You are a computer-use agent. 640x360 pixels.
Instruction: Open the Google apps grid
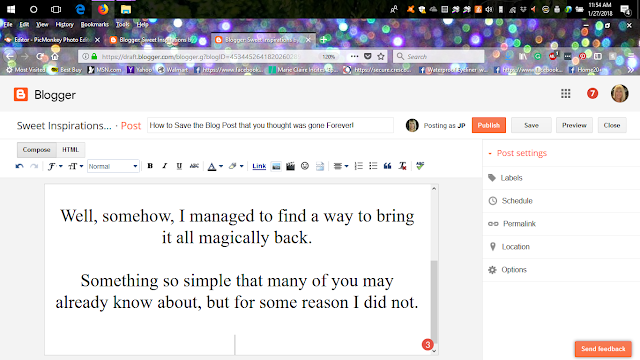click(565, 94)
